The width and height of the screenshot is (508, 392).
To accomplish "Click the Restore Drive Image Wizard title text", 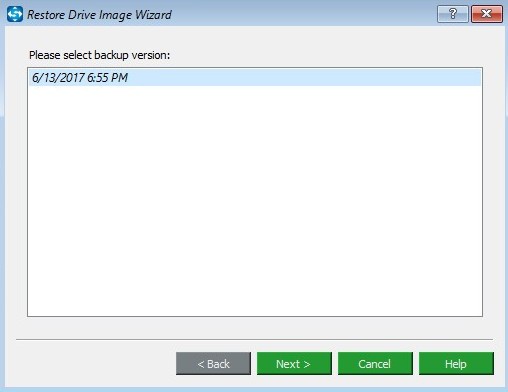I will tap(99, 15).
